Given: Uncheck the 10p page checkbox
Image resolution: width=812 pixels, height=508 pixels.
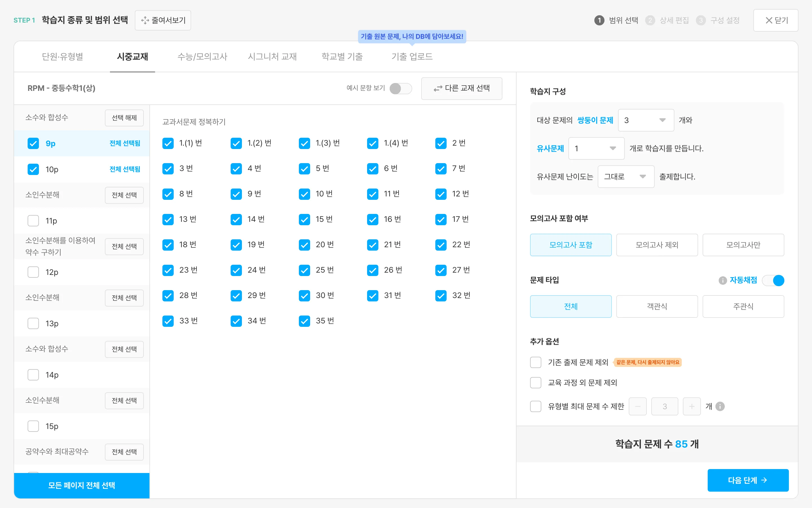Looking at the screenshot, I should (33, 169).
